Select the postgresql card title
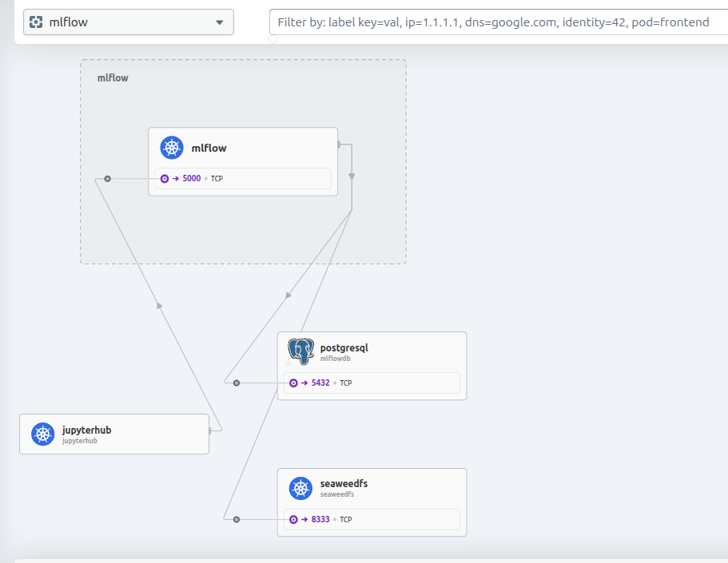 [344, 347]
